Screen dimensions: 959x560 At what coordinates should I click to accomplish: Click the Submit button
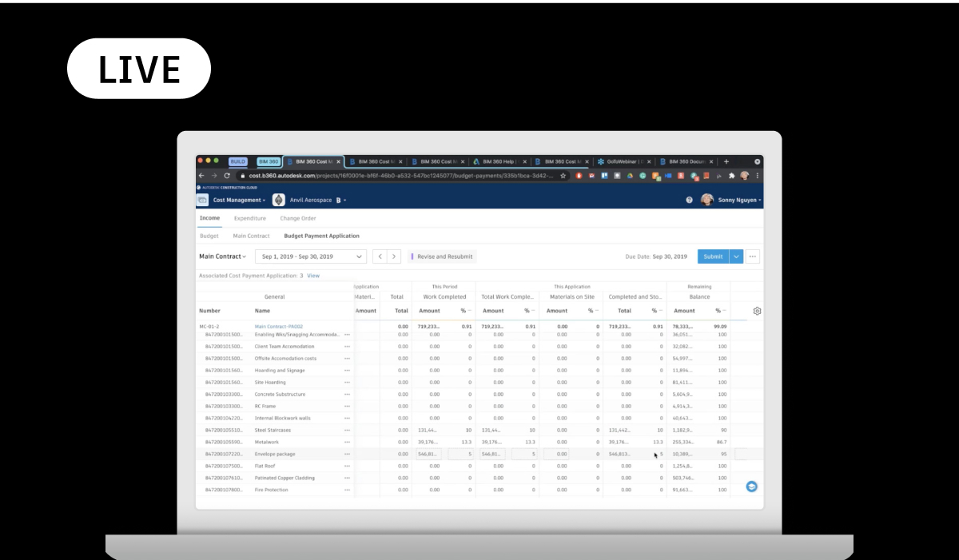point(712,256)
